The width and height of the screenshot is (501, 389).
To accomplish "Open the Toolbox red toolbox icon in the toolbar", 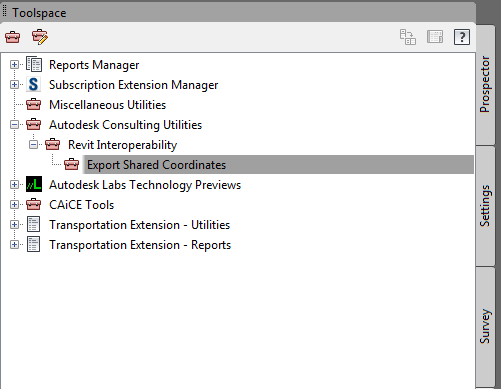I will pyautogui.click(x=13, y=37).
